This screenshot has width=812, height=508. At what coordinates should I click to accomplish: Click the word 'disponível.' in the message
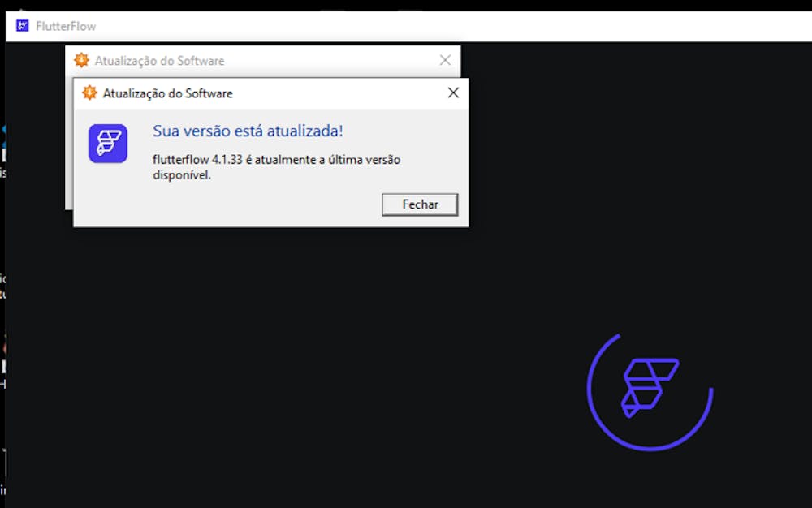[x=182, y=174]
